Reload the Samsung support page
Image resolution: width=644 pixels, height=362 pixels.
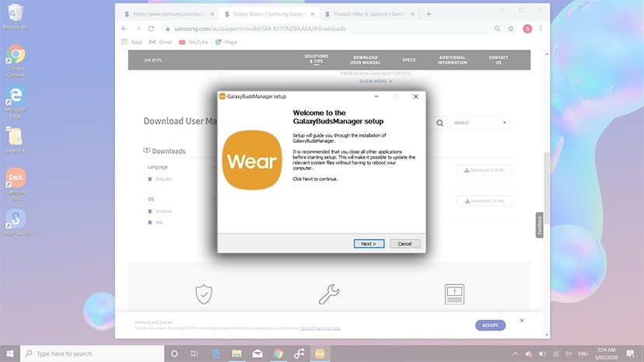[x=151, y=29]
